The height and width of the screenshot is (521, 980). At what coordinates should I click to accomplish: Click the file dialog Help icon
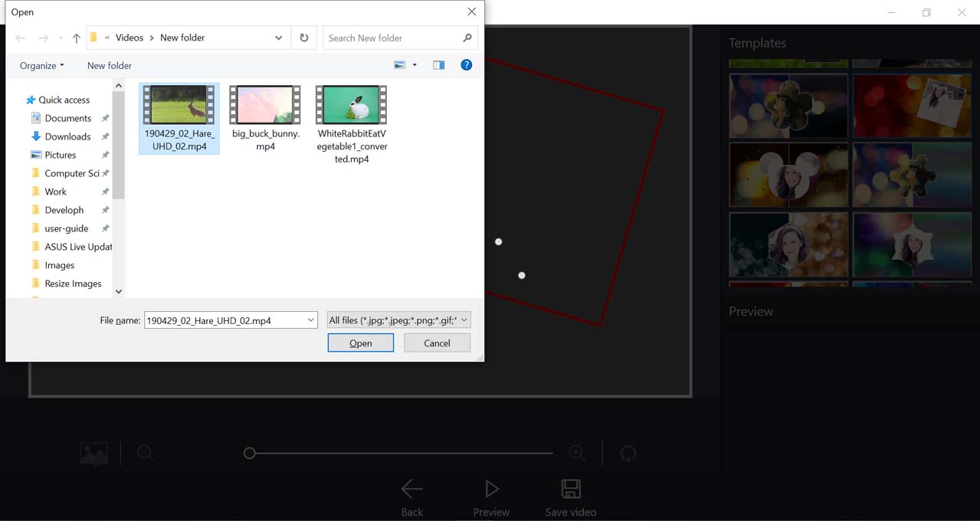coord(466,65)
